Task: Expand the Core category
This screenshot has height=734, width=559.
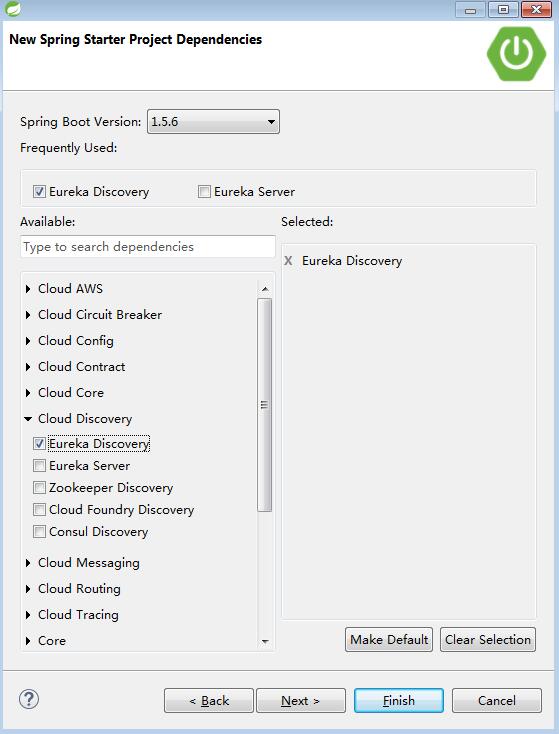Action: pyautogui.click(x=28, y=641)
